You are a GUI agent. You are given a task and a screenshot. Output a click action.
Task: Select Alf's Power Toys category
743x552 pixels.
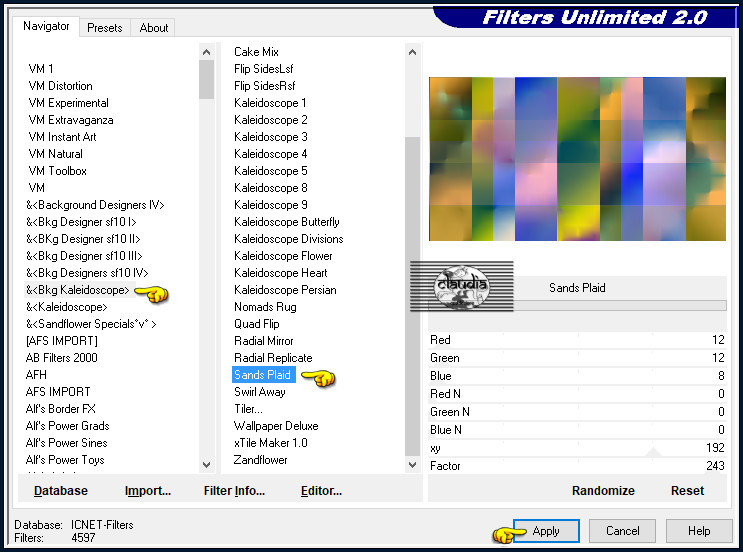[x=65, y=460]
